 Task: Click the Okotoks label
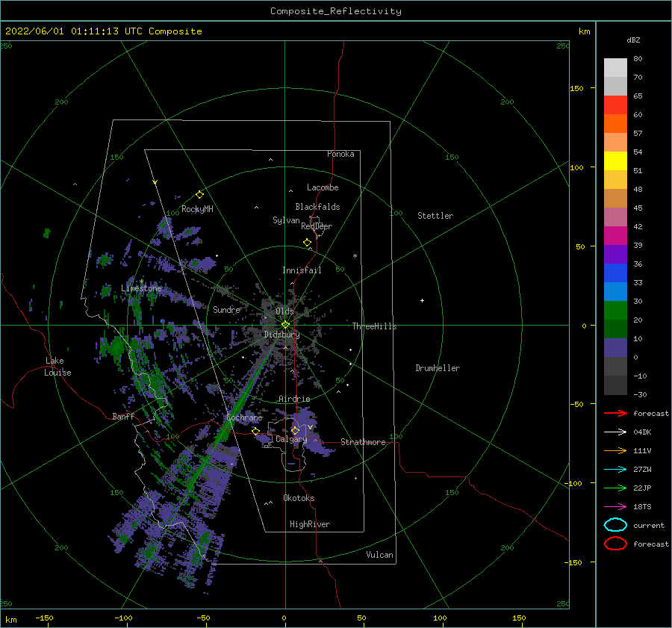(299, 498)
